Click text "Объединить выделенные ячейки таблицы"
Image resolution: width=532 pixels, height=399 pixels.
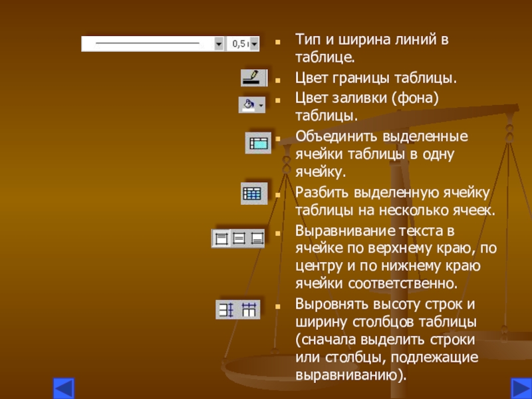pyautogui.click(x=381, y=145)
